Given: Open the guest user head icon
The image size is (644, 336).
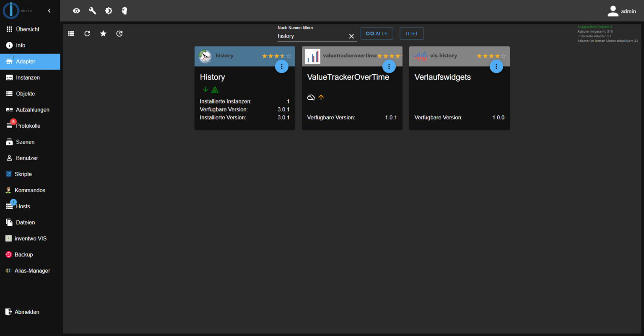Looking at the screenshot, I should coord(125,10).
